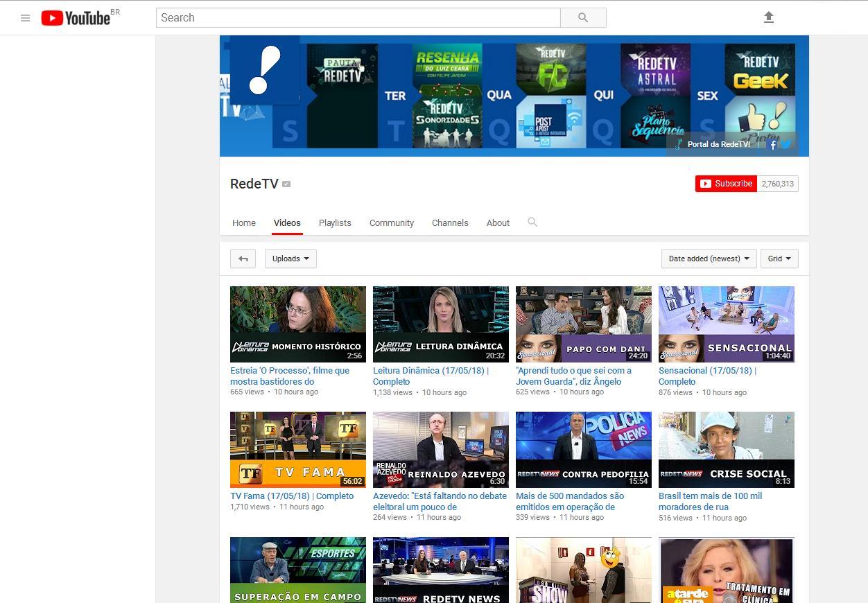Expand the Uploads dropdown
The height and width of the screenshot is (603, 868).
[x=290, y=259]
